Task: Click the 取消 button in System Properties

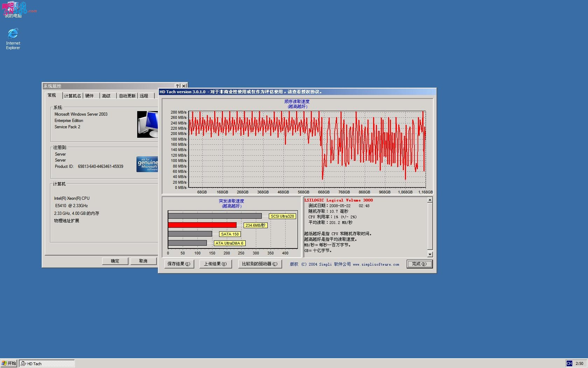Action: pos(143,261)
